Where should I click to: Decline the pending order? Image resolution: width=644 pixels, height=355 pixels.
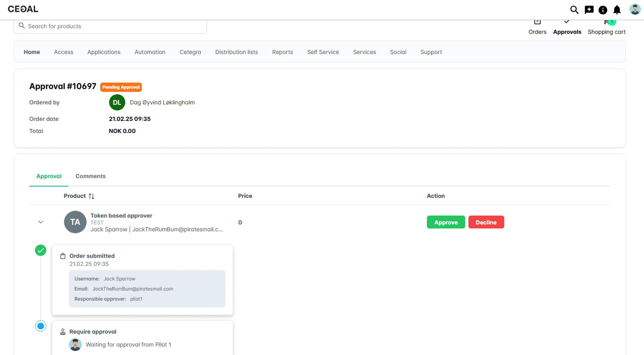tap(486, 222)
